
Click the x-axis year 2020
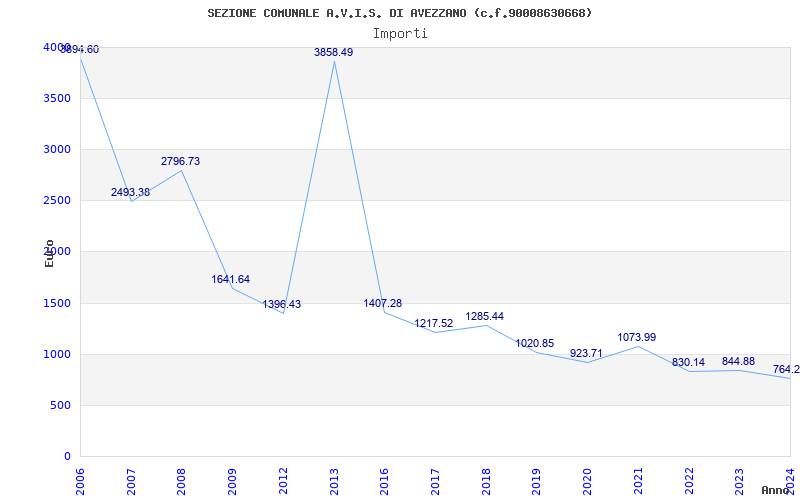tap(587, 481)
